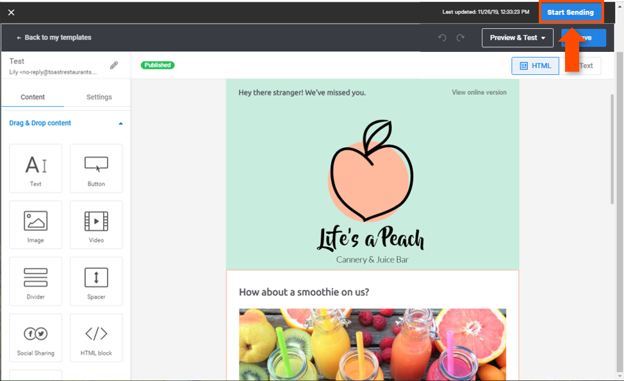Image resolution: width=624 pixels, height=381 pixels.
Task: Click the Last updated timestamp
Action: [x=486, y=12]
